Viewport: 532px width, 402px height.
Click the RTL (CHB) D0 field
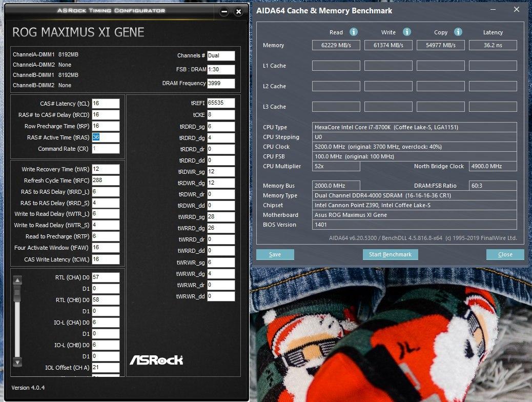[106, 300]
